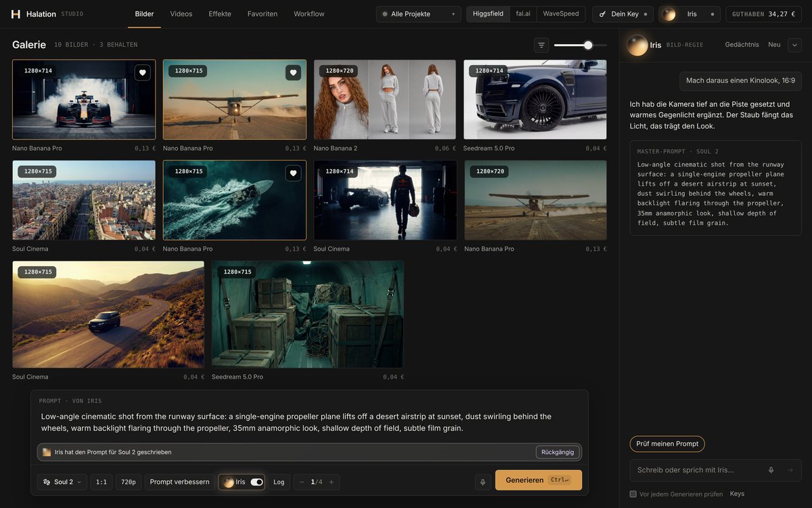Adjust the gallery thumbnail size slider

588,45
